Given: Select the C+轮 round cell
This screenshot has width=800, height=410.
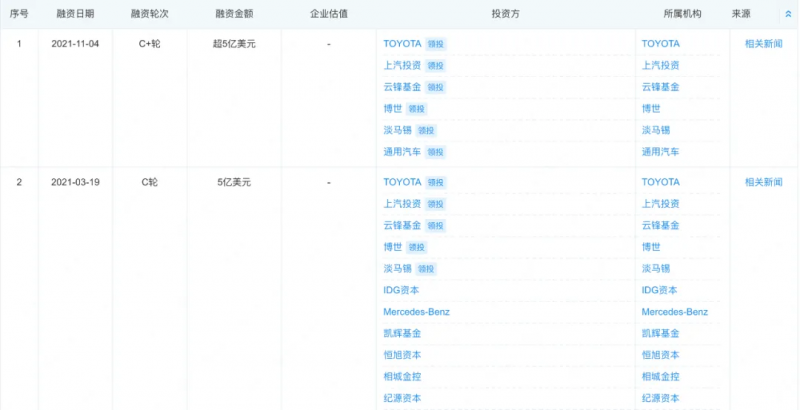Looking at the screenshot, I should click(x=149, y=44).
